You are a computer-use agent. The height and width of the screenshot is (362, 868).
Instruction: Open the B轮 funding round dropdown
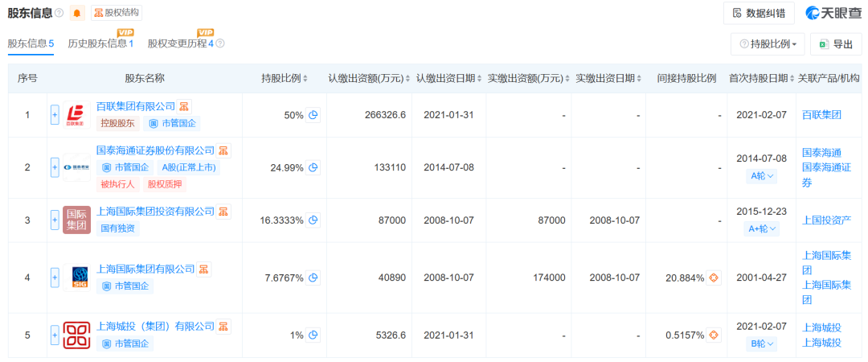click(x=761, y=343)
